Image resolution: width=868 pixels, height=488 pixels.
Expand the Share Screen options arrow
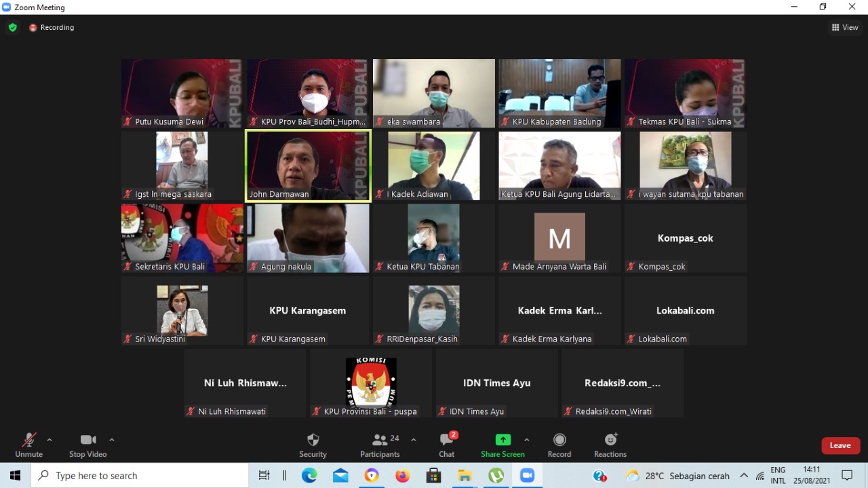click(x=527, y=440)
